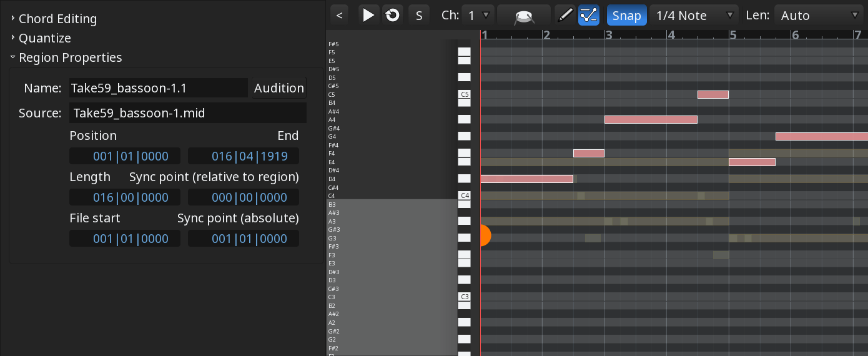Select the G4 note near bar 6
The image size is (868, 356).
[822, 136]
